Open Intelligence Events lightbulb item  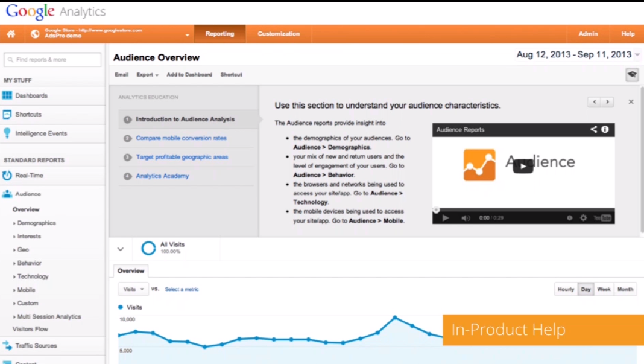pos(40,133)
